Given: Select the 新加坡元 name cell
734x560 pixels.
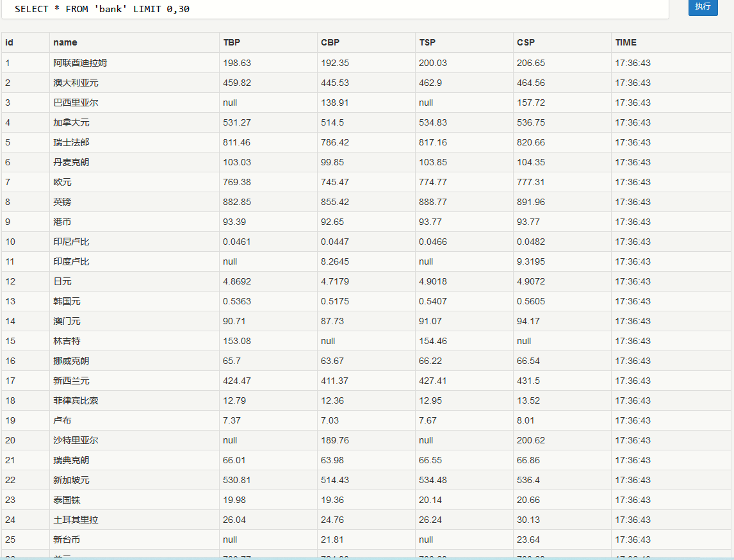Looking at the screenshot, I should click(71, 480).
